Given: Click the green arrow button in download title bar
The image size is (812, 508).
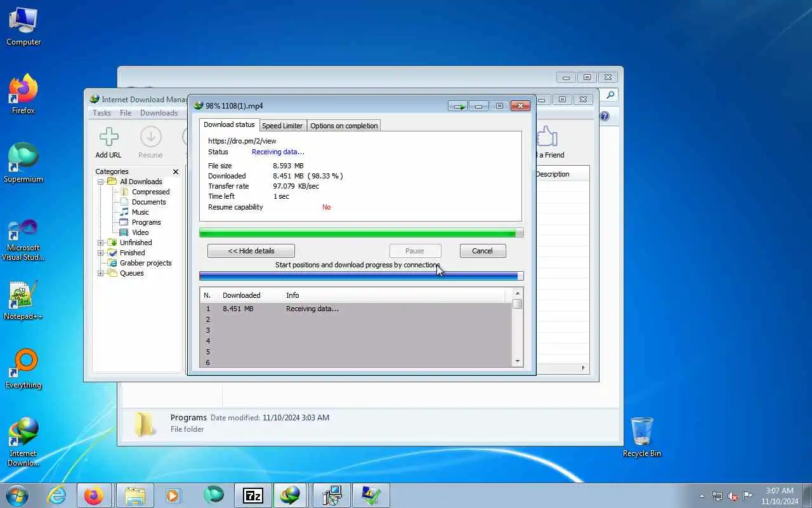Looking at the screenshot, I should [x=458, y=106].
